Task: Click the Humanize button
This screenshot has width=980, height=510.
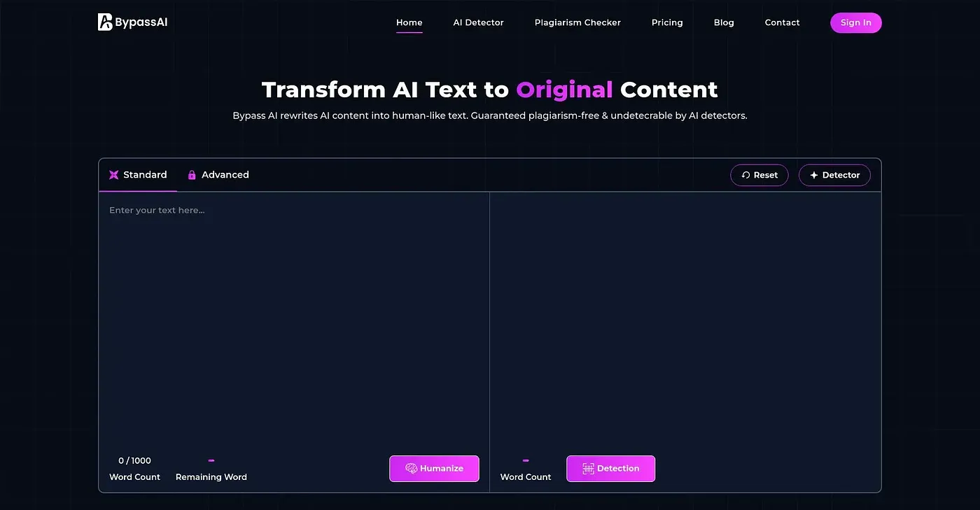Action: click(434, 469)
